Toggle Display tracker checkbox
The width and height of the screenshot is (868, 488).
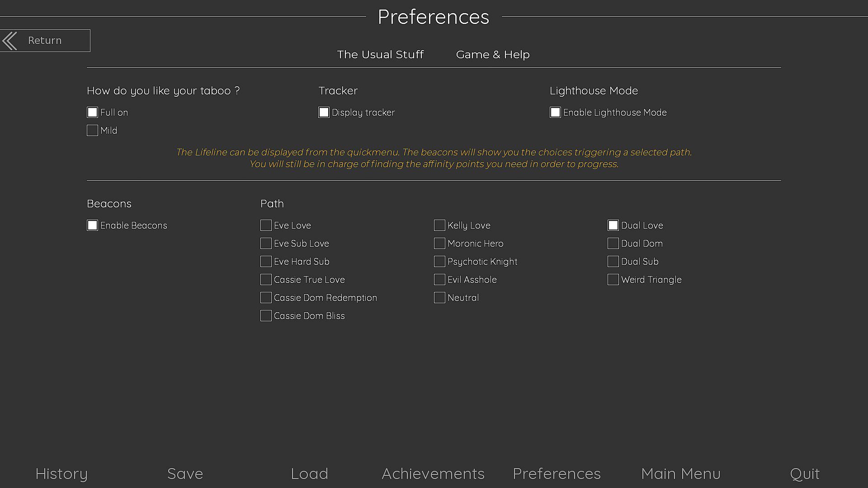pos(324,113)
